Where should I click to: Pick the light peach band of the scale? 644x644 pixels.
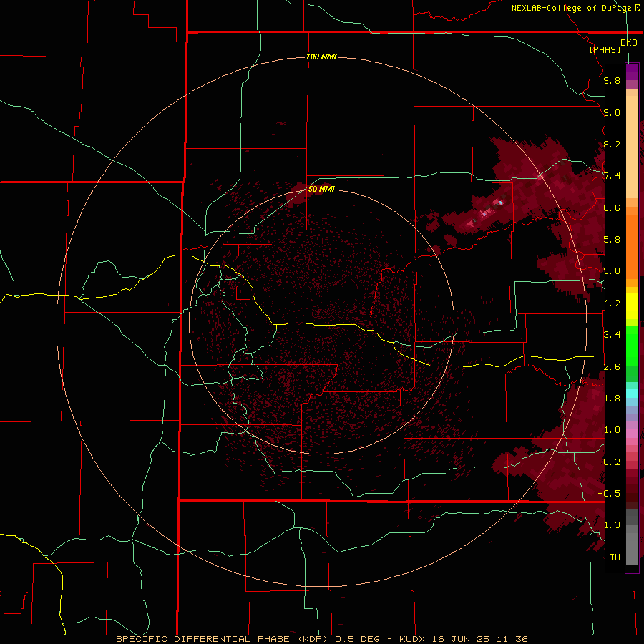[632, 148]
